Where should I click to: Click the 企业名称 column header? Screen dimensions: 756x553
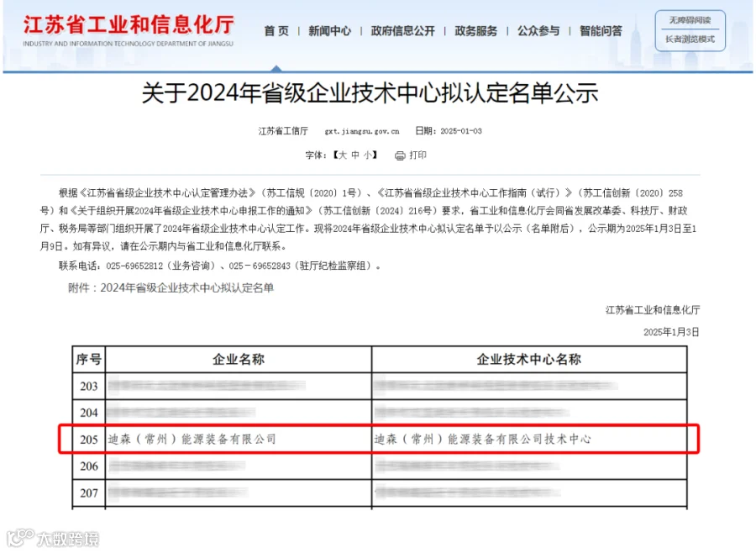pos(239,360)
